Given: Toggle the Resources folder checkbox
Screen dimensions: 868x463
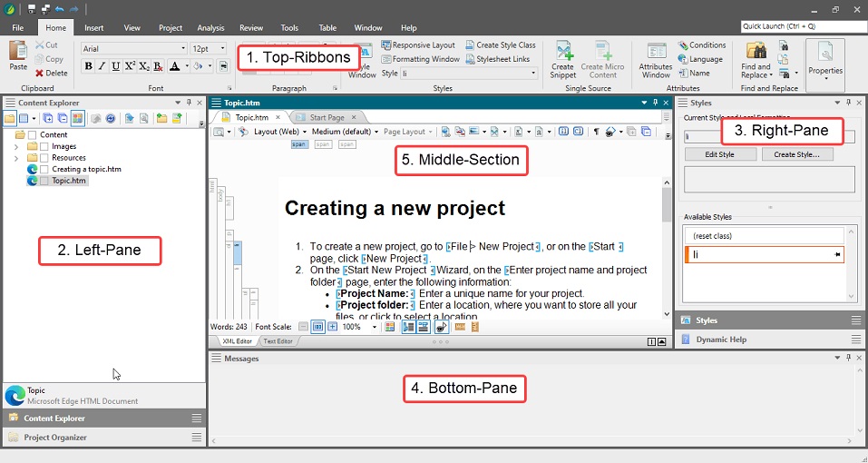Looking at the screenshot, I should click(44, 158).
